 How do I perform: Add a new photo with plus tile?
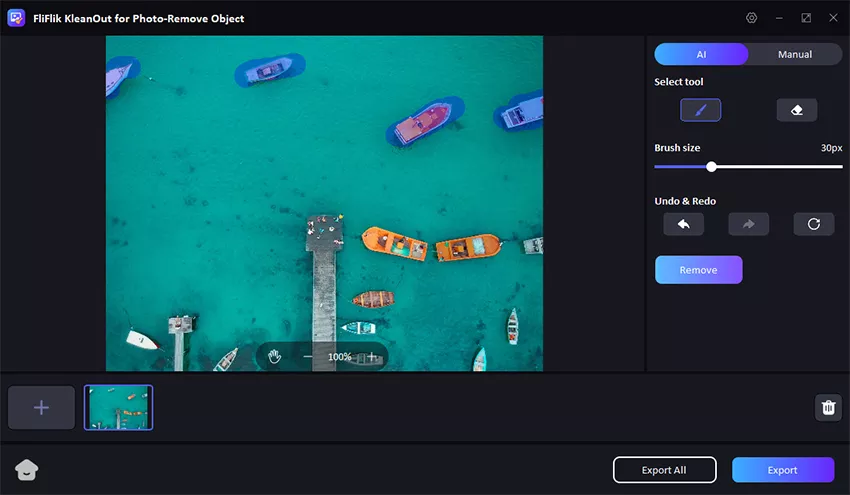pos(41,407)
